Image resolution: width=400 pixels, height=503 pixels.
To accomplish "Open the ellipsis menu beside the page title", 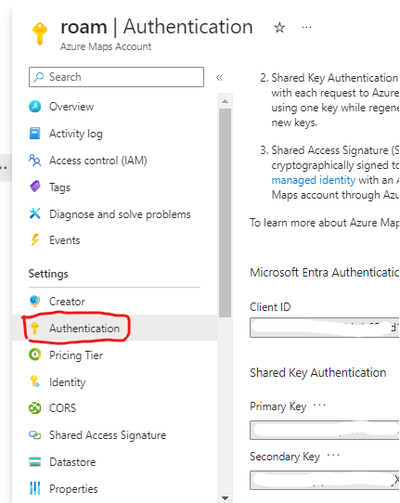I will tap(306, 27).
